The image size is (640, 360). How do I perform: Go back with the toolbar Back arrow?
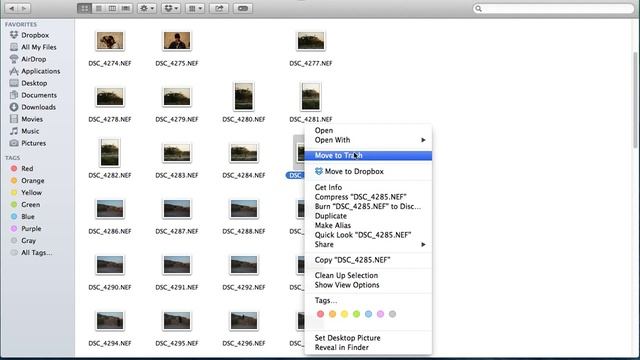pyautogui.click(x=11, y=8)
